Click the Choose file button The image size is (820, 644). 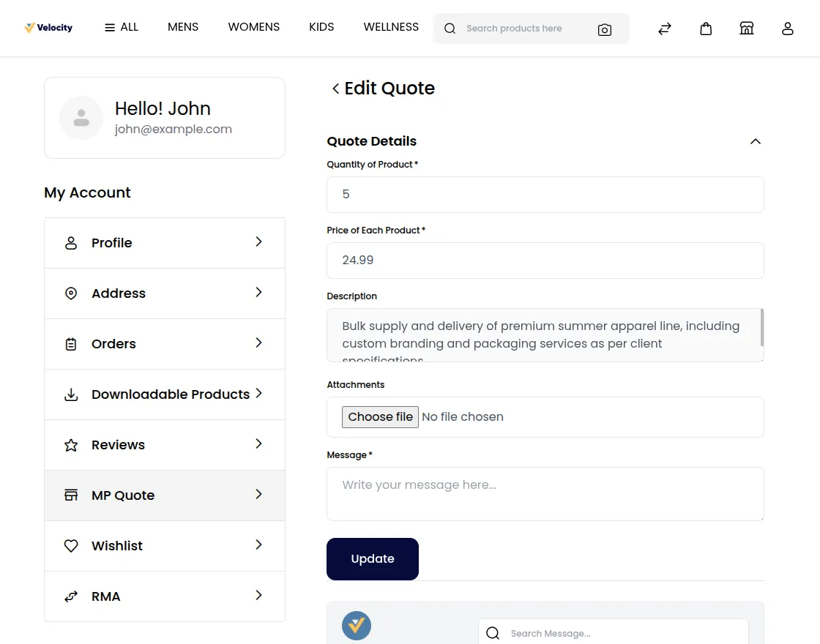pyautogui.click(x=380, y=417)
